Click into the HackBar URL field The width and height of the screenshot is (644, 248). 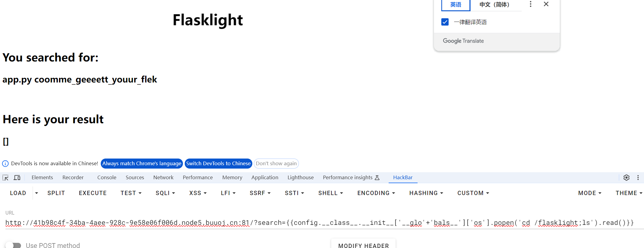(x=324, y=223)
